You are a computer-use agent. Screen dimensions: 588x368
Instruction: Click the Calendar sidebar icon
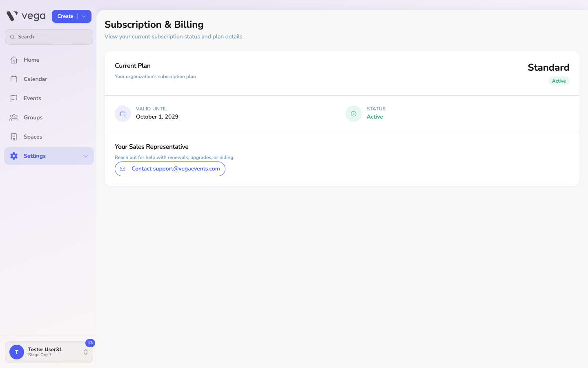tap(14, 79)
